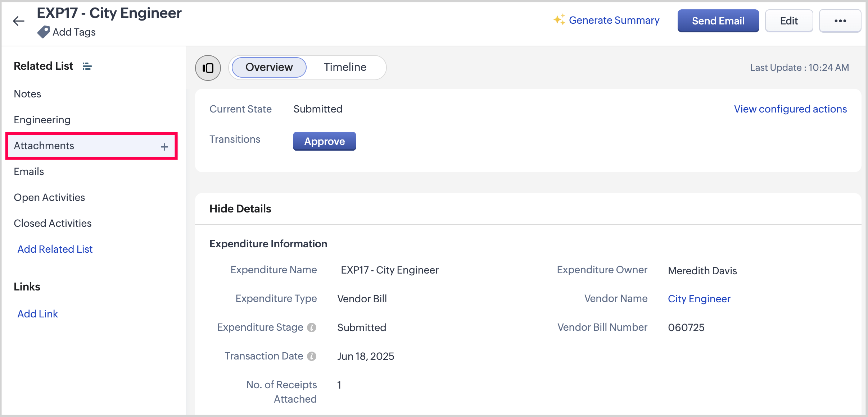
Task: Collapse the Hide Details section
Action: coord(240,209)
